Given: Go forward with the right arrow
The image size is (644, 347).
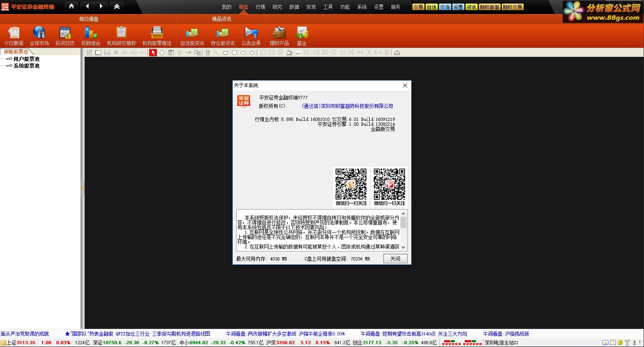Looking at the screenshot, I should tap(101, 6).
